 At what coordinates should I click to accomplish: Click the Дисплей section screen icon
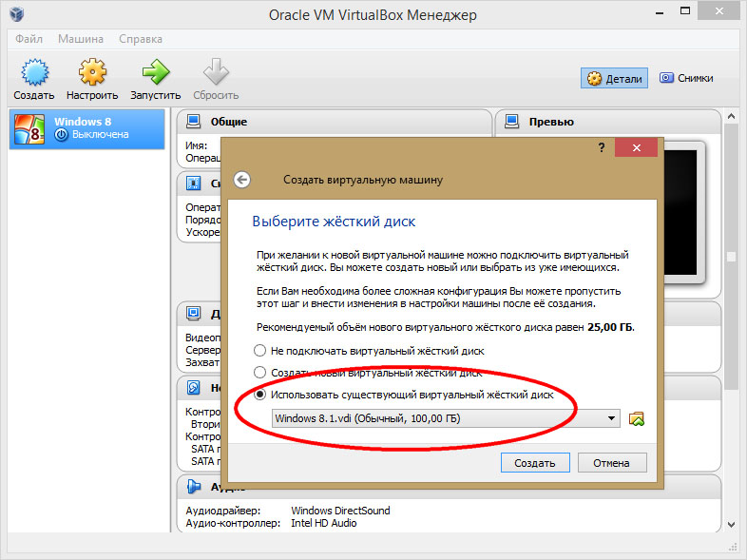(194, 313)
